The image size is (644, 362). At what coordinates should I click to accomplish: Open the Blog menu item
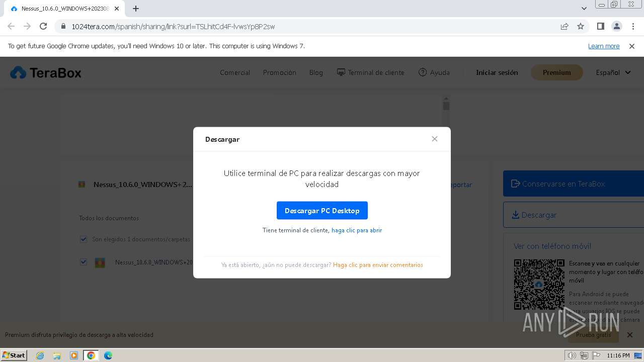click(x=316, y=72)
